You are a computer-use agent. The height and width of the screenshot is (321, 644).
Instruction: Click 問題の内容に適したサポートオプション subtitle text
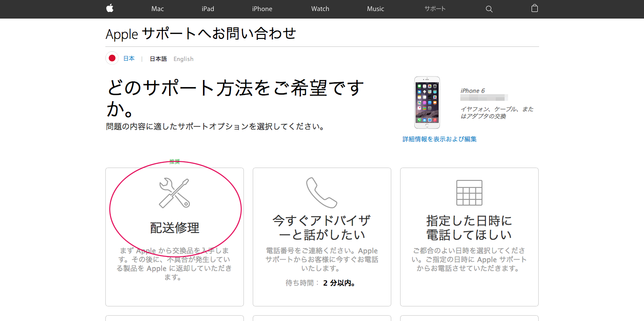click(215, 127)
